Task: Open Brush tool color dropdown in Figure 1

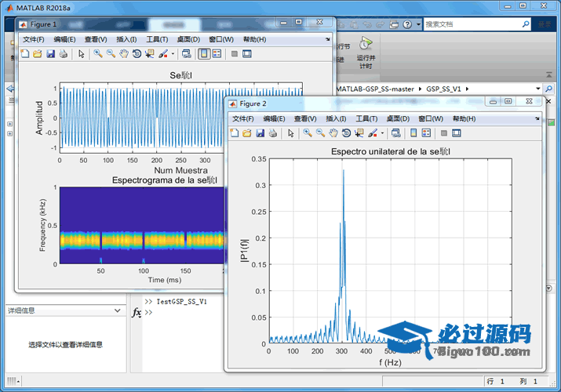Action: point(173,54)
